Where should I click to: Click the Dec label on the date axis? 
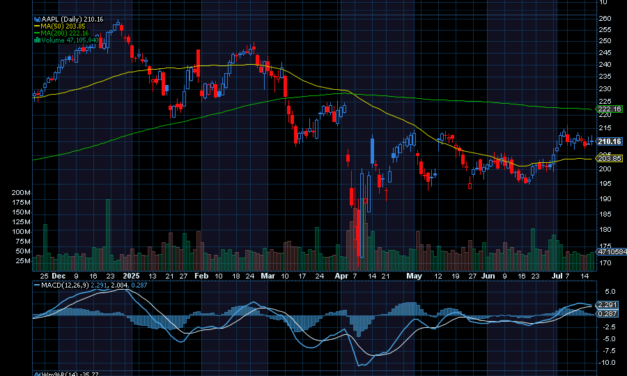58,276
